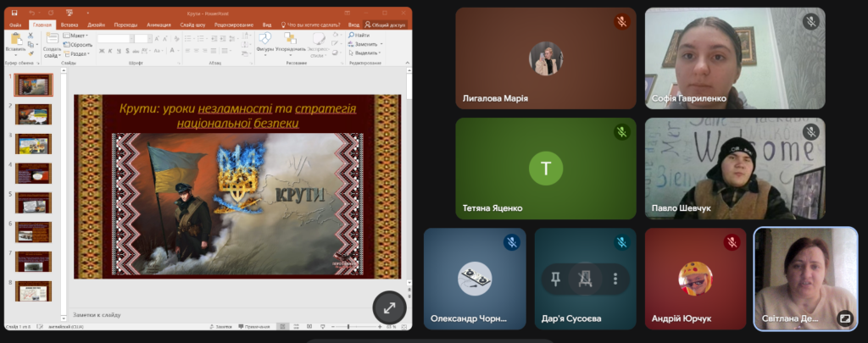Click the Найти search tool
Screen dimensions: 868x343
[x=359, y=35]
